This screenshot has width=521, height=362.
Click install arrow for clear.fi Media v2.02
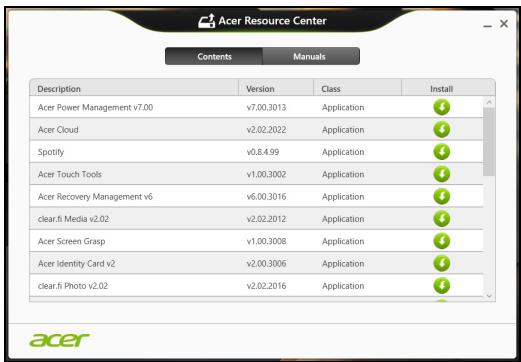[442, 219]
